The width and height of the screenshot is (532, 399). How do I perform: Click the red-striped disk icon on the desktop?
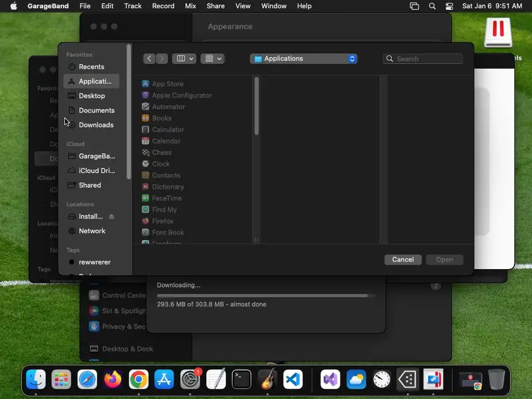click(x=498, y=33)
